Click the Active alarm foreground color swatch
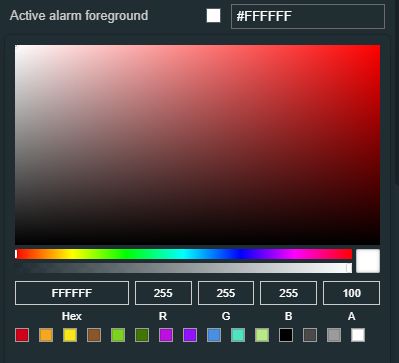Viewport: 399px width, 363px height. coord(213,16)
